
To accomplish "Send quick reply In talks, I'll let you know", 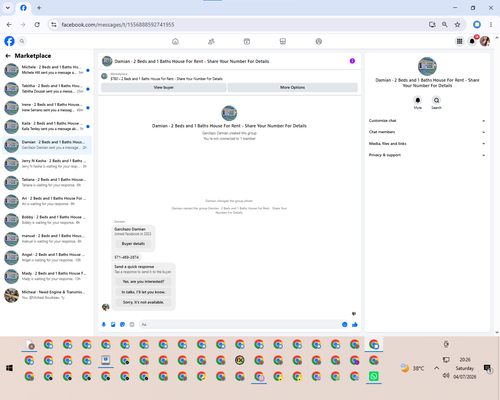I will point(143,292).
